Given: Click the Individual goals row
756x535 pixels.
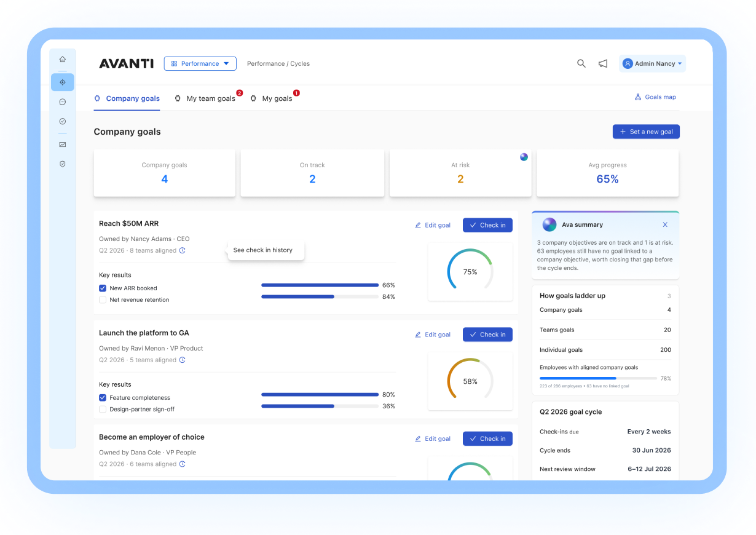Looking at the screenshot, I should coord(605,349).
